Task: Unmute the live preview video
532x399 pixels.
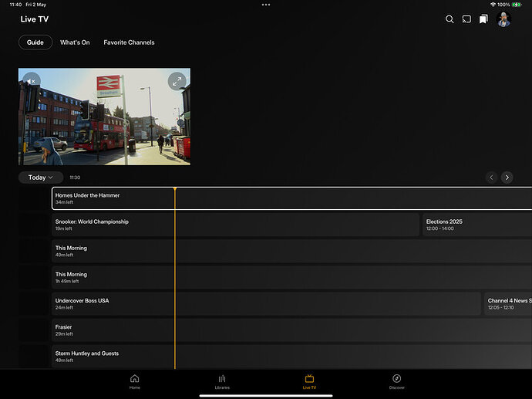Action: coord(31,81)
